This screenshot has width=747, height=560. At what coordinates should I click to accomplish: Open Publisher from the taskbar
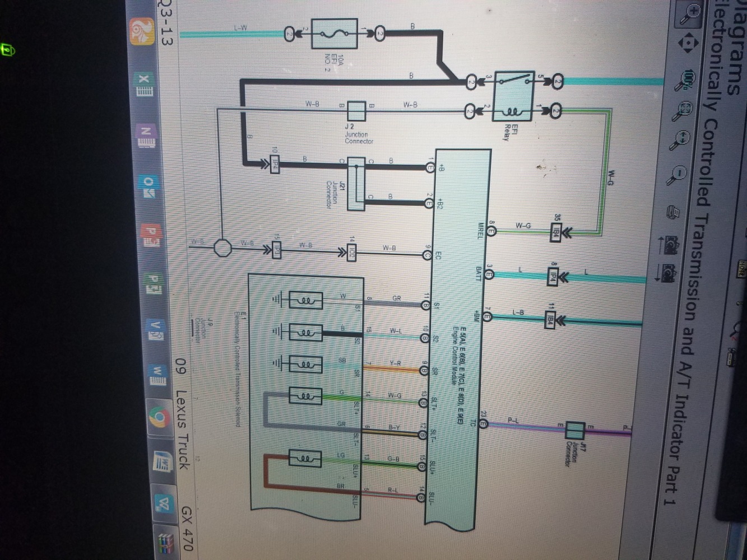(153, 282)
